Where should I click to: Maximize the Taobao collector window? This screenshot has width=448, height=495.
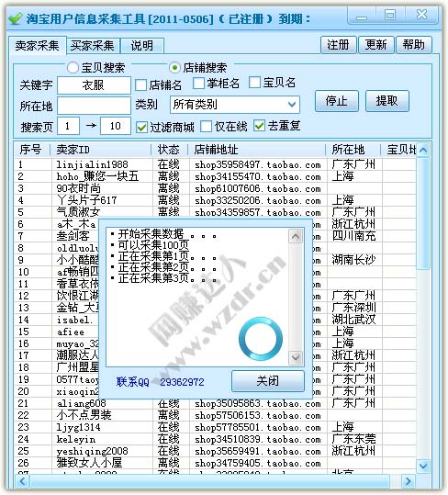click(390, 15)
